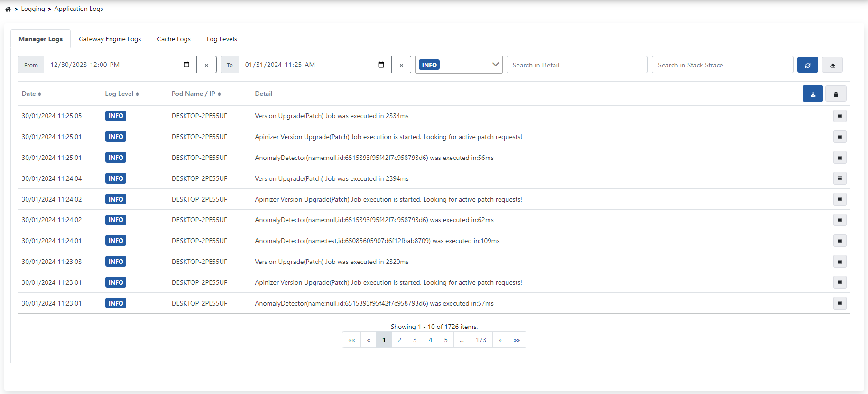Open details of the 11:25:05 log entry
868x394 pixels.
tap(840, 116)
